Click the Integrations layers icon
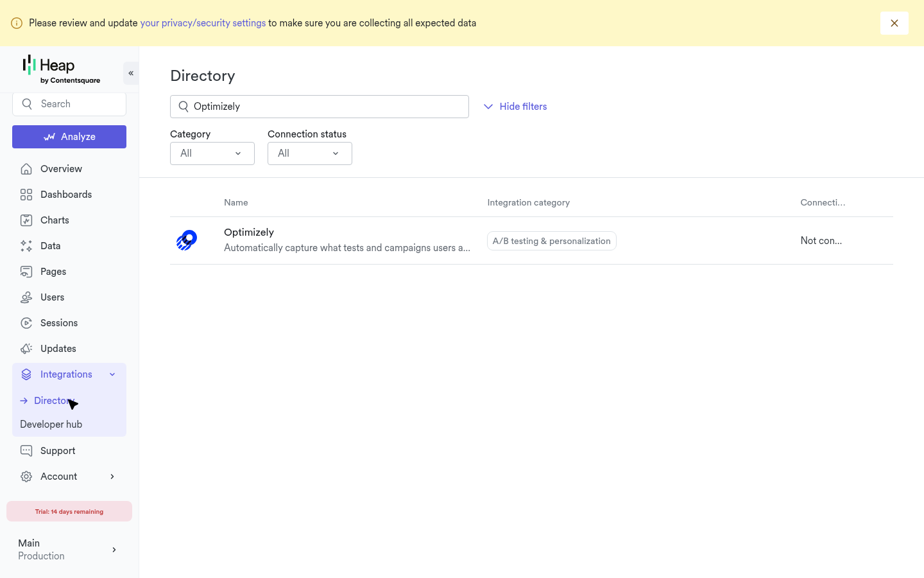Viewport: 924px width, 578px height. [26, 374]
